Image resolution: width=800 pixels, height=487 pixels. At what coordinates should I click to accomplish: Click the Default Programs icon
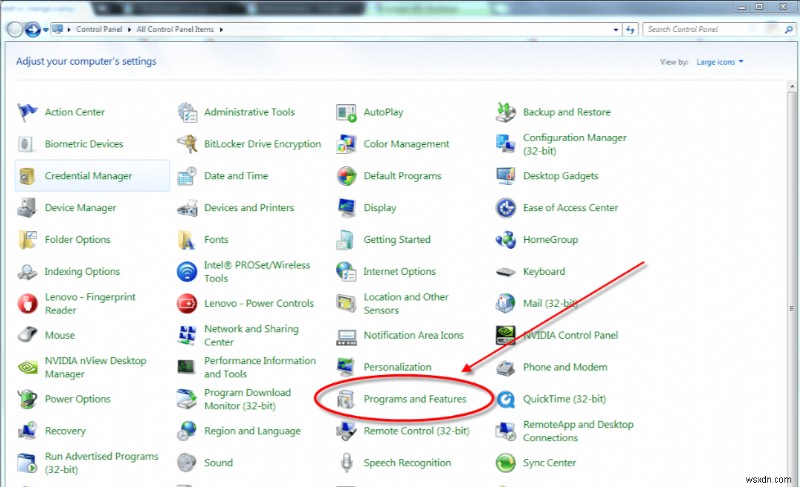346,176
